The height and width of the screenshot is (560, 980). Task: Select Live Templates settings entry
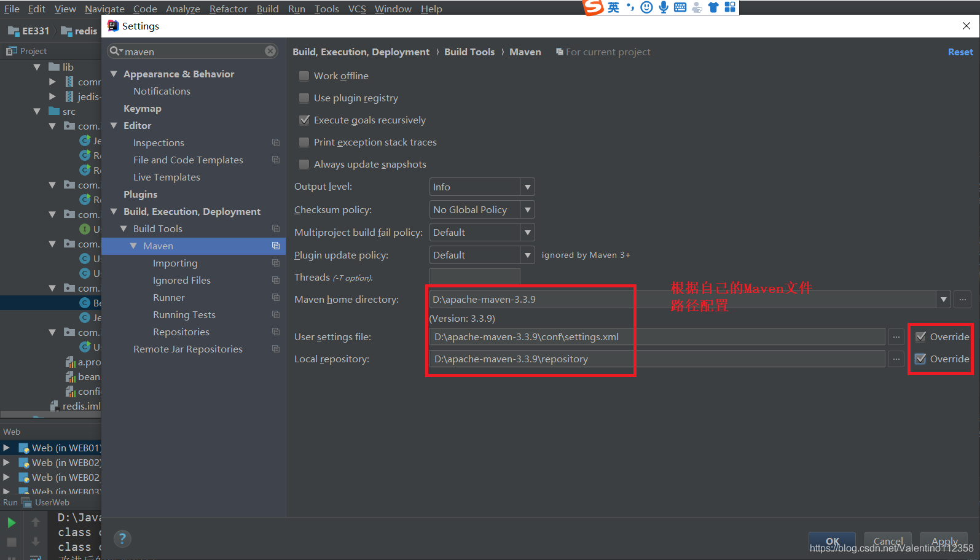[167, 177]
